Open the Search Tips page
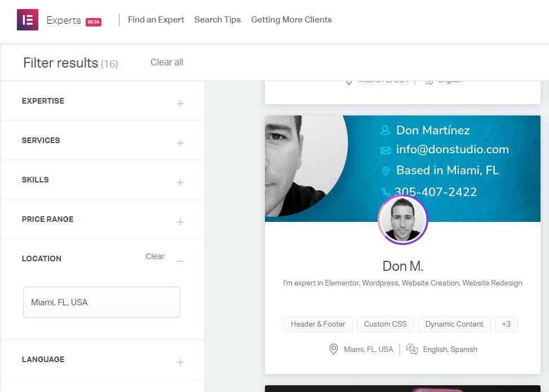This screenshot has height=392, width=549. pyautogui.click(x=218, y=20)
